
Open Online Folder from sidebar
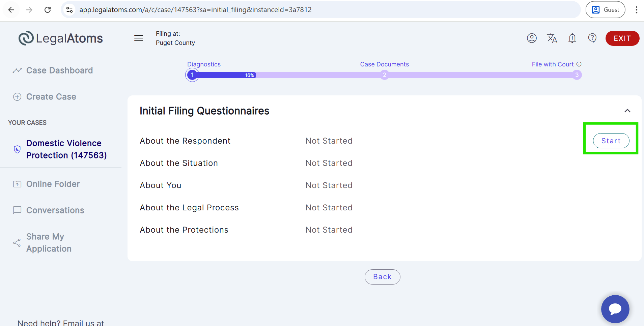[53, 184]
